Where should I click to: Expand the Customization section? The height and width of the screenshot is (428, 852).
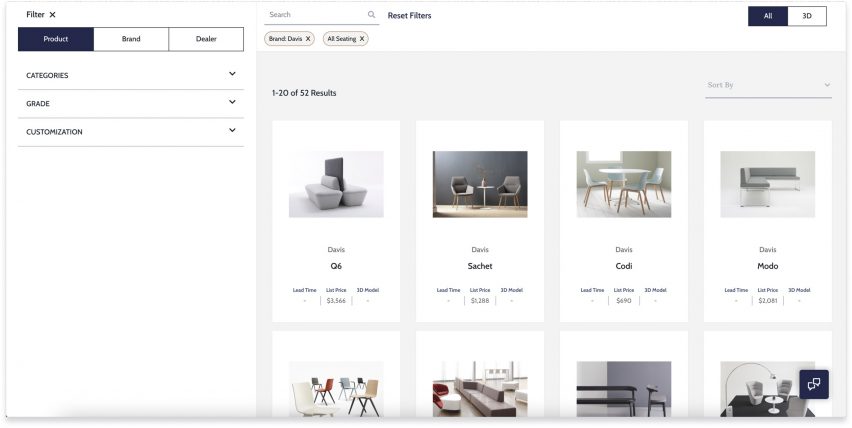[x=131, y=131]
